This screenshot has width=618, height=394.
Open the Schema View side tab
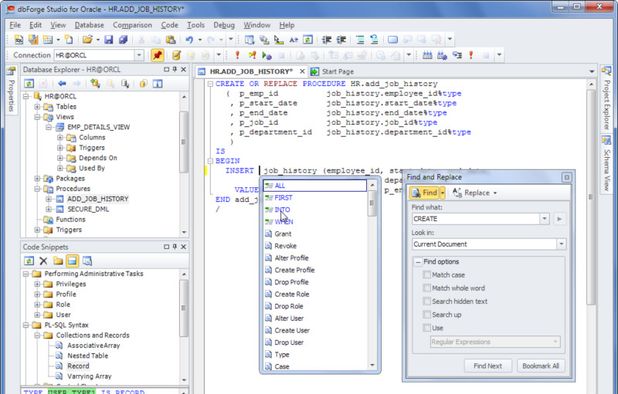click(x=607, y=164)
